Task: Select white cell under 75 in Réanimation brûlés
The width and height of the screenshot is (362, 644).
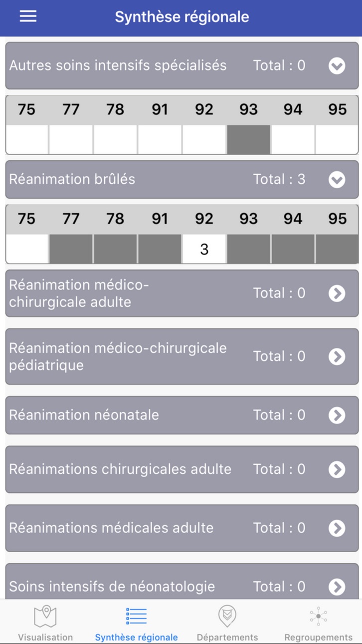Action: 27,249
